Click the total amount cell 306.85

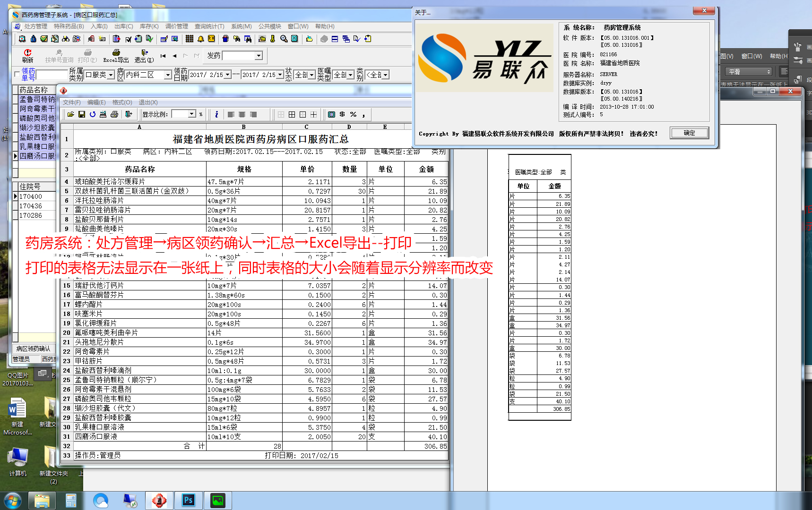click(426, 446)
